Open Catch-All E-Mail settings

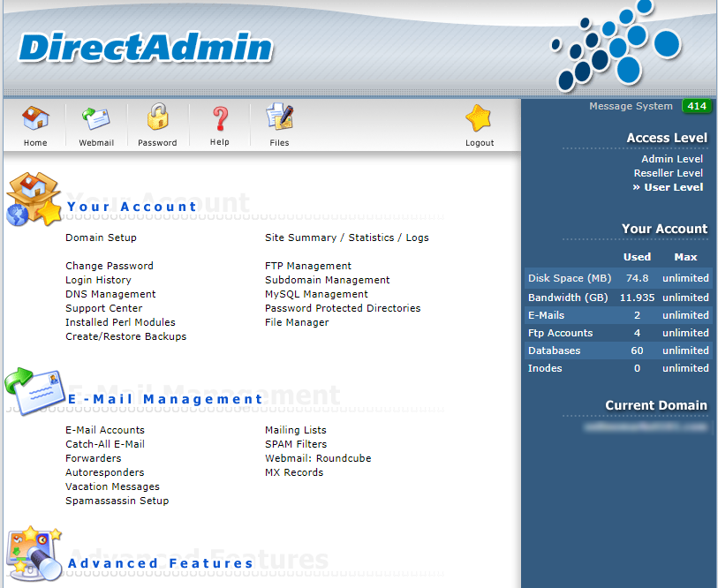pyautogui.click(x=105, y=445)
